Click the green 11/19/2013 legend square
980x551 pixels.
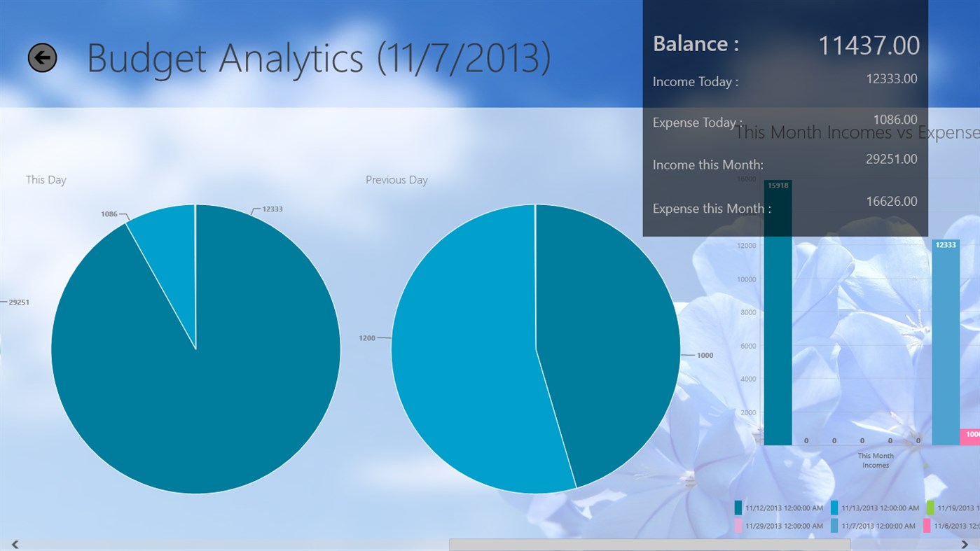[x=930, y=508]
